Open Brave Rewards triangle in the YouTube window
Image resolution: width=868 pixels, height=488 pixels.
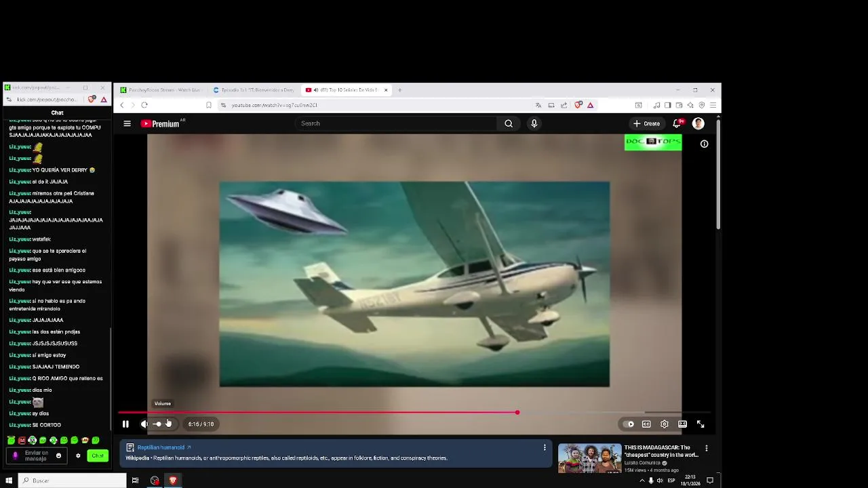[x=591, y=105]
